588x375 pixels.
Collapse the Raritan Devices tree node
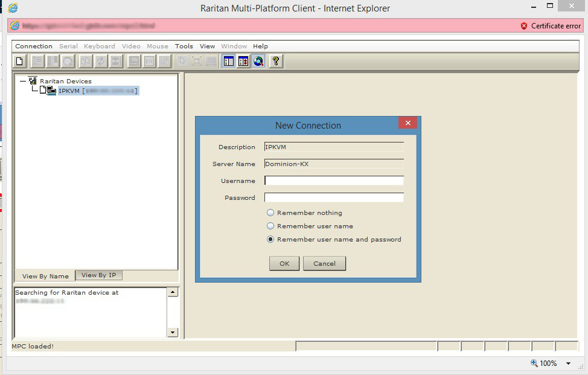(x=23, y=81)
